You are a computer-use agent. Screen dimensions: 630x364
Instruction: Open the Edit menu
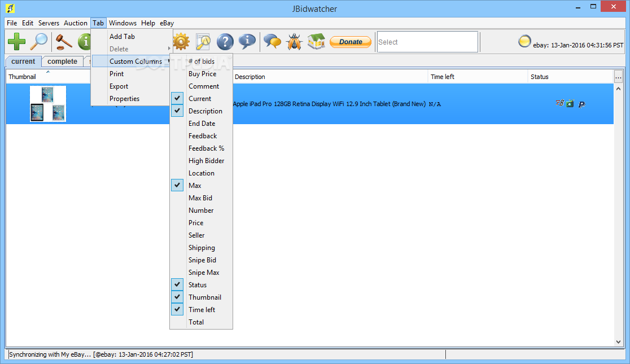click(28, 23)
